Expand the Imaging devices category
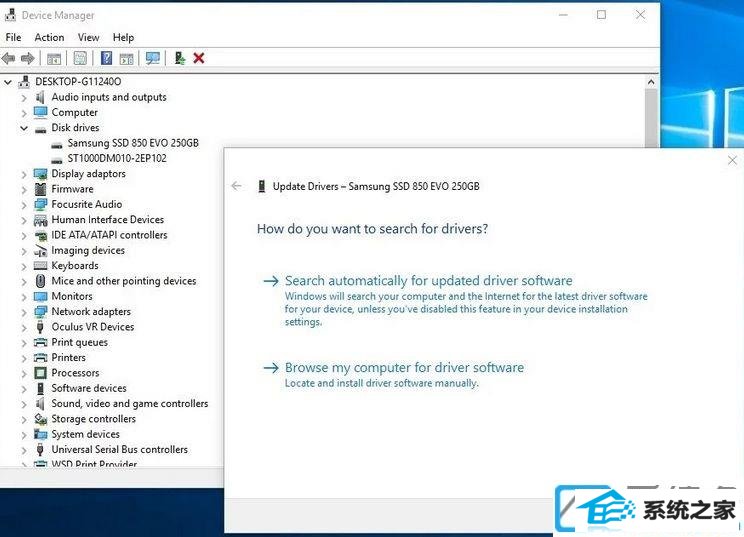 (x=24, y=251)
